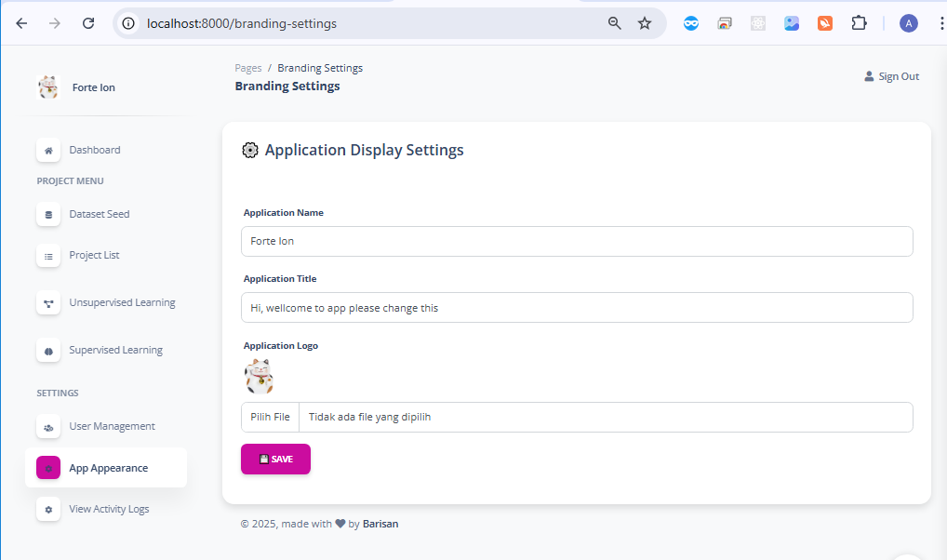
Task: Click the zoom magnifier icon in address bar
Action: [x=615, y=23]
